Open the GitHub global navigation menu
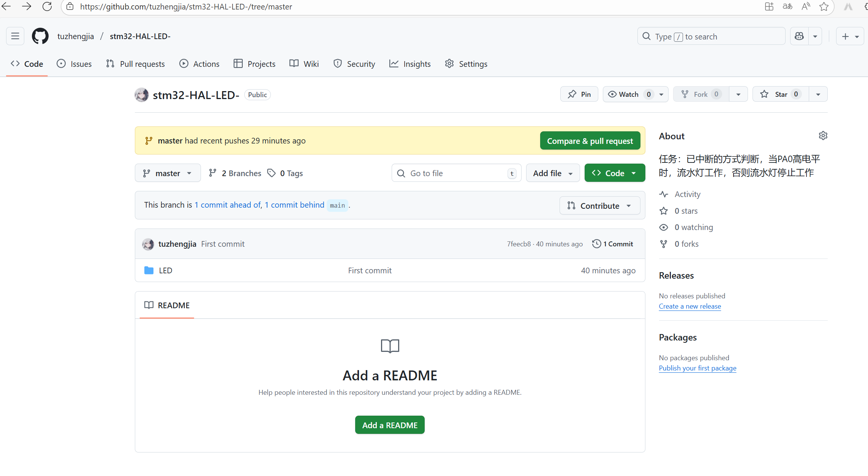Image resolution: width=868 pixels, height=476 pixels. point(15,36)
